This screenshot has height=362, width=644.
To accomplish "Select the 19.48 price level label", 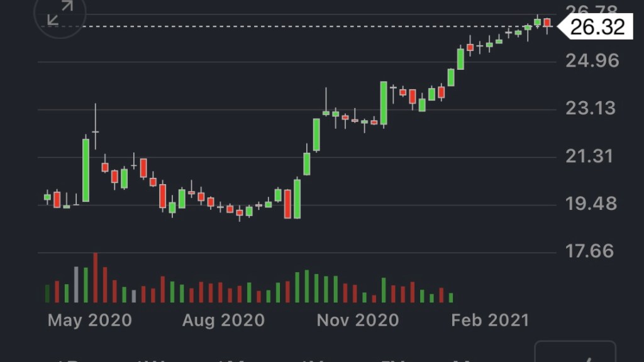I will [589, 204].
